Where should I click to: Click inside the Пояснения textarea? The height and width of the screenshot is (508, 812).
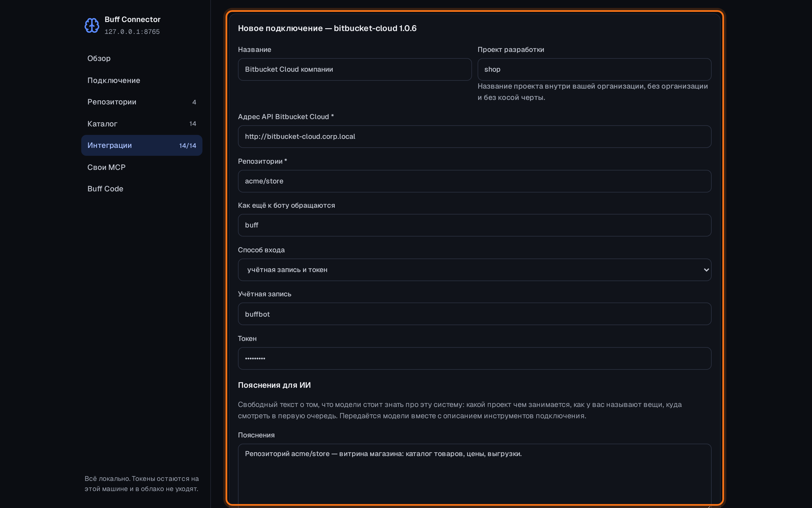[x=475, y=476]
